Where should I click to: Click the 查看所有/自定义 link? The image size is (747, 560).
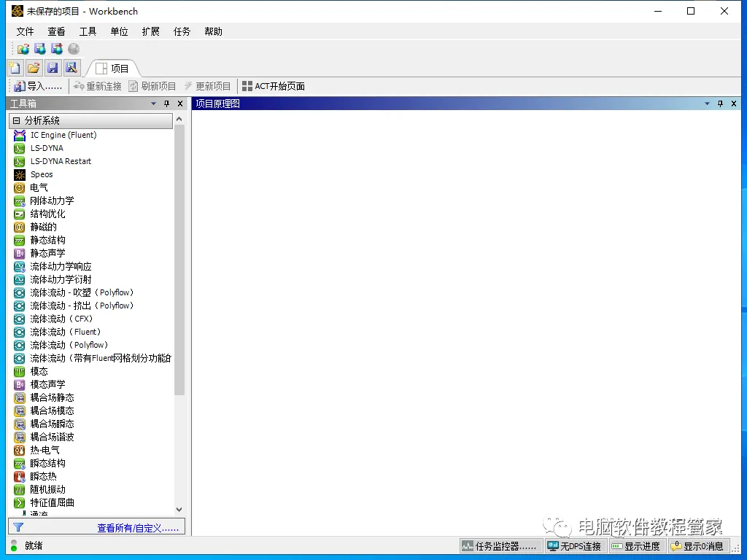138,528
